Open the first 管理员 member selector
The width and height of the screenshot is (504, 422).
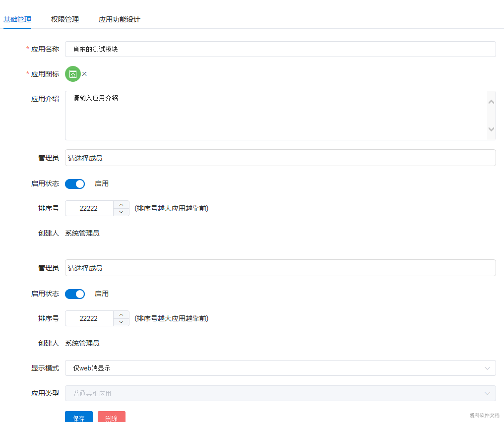pyautogui.click(x=280, y=158)
